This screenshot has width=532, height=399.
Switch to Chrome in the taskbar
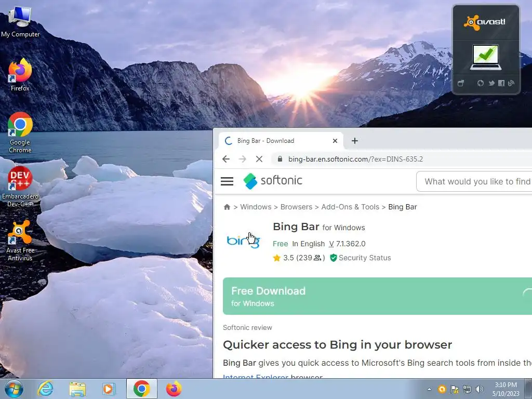[141, 389]
